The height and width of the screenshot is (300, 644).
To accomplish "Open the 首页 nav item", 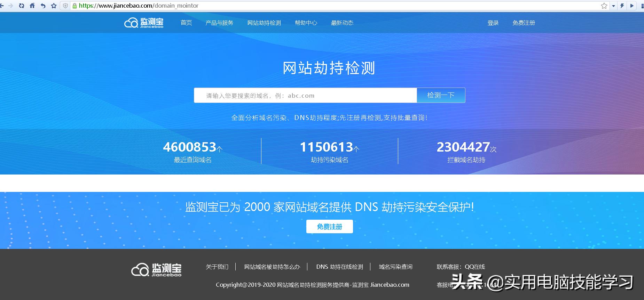I will (186, 23).
